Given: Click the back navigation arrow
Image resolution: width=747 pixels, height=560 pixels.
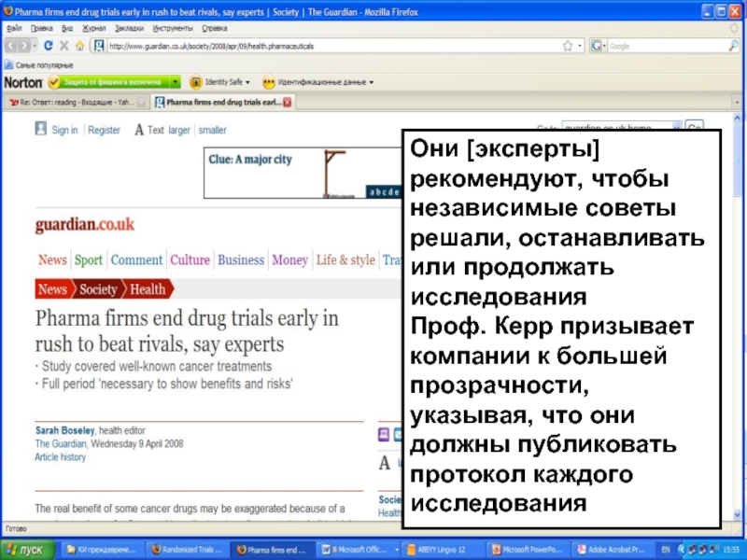Looking at the screenshot, I should tap(12, 46).
